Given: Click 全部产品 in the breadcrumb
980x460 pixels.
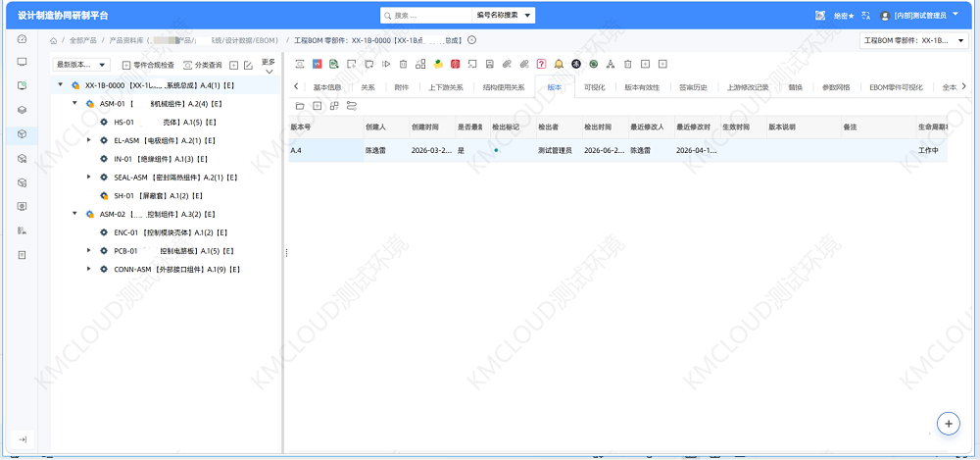Looking at the screenshot, I should tap(82, 40).
